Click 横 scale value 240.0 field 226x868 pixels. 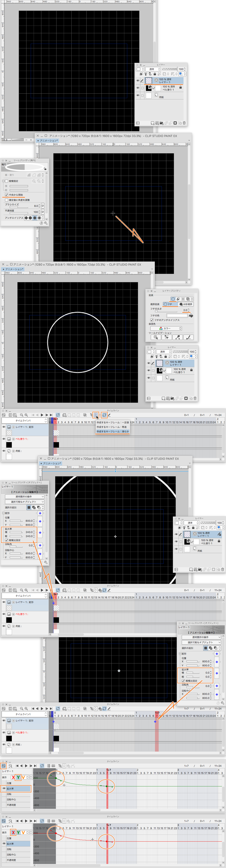(x=29, y=532)
